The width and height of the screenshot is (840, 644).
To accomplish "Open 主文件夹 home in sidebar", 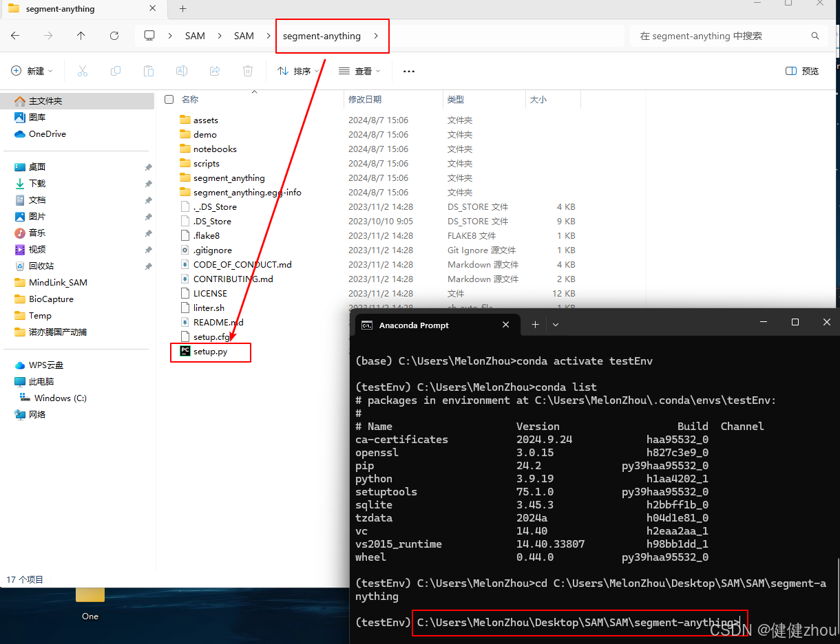I will tap(77, 101).
